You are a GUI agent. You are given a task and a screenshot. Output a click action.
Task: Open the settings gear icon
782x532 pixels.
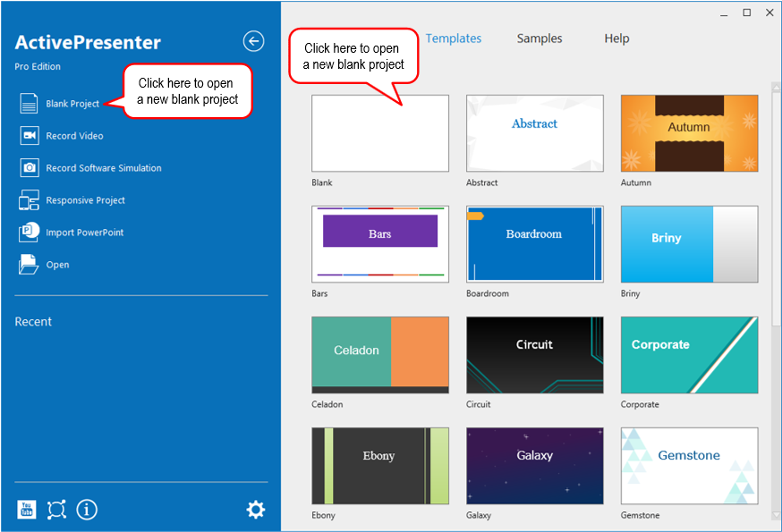256,510
